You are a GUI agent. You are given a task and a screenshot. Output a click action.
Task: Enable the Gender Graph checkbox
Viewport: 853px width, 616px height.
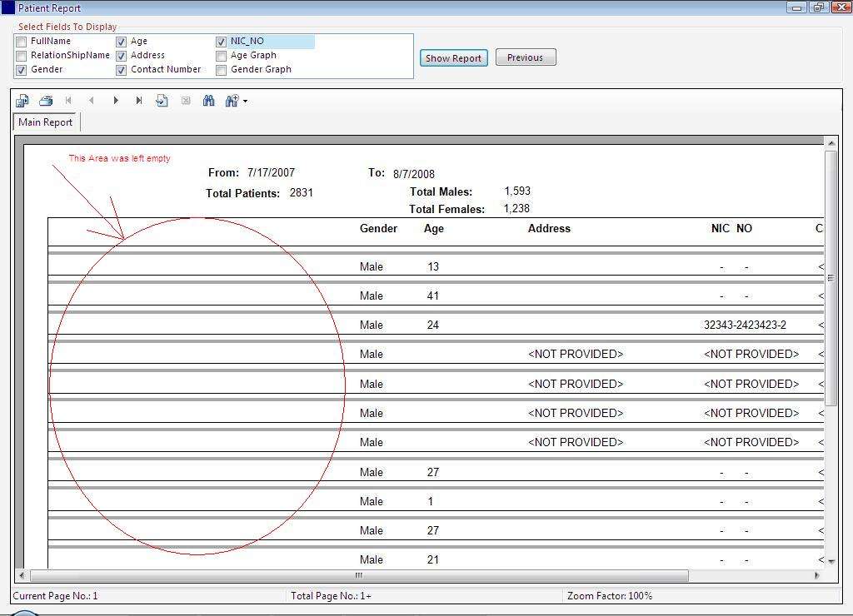[221, 70]
